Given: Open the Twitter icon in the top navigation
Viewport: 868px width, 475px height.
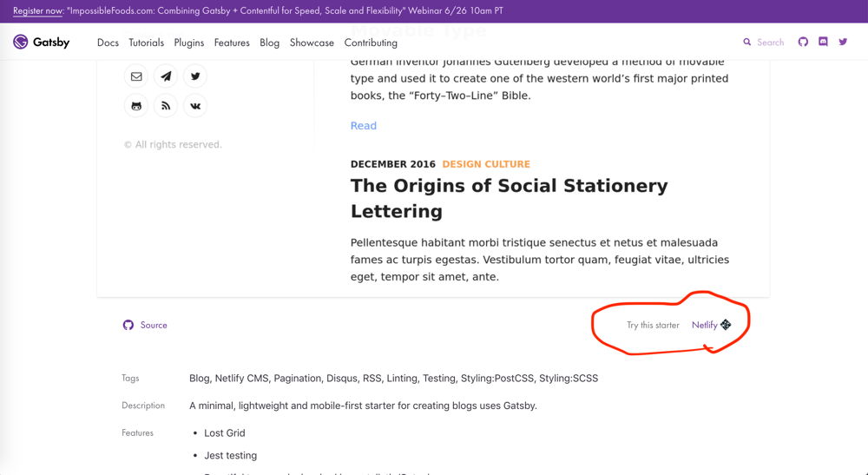Looking at the screenshot, I should pyautogui.click(x=843, y=42).
